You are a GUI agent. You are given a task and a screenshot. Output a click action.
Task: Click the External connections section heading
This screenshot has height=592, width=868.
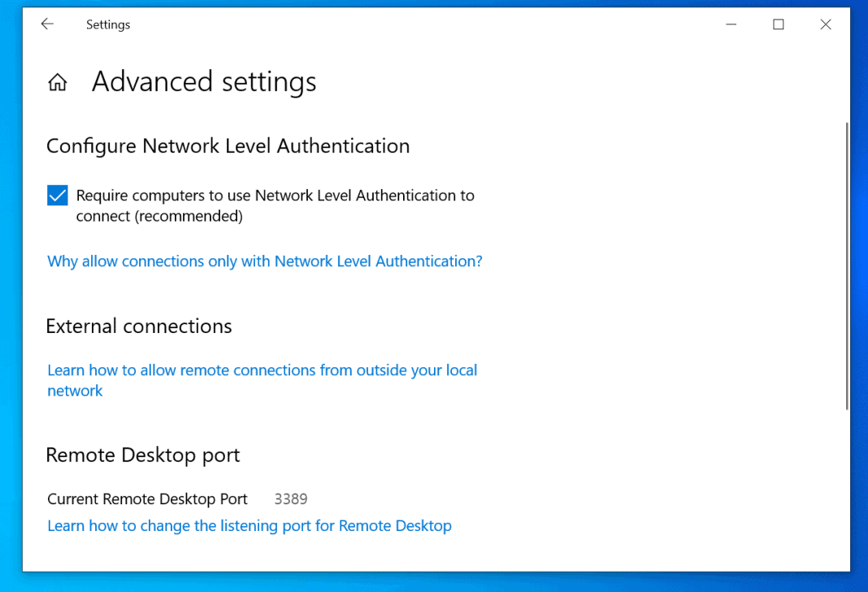coord(138,326)
